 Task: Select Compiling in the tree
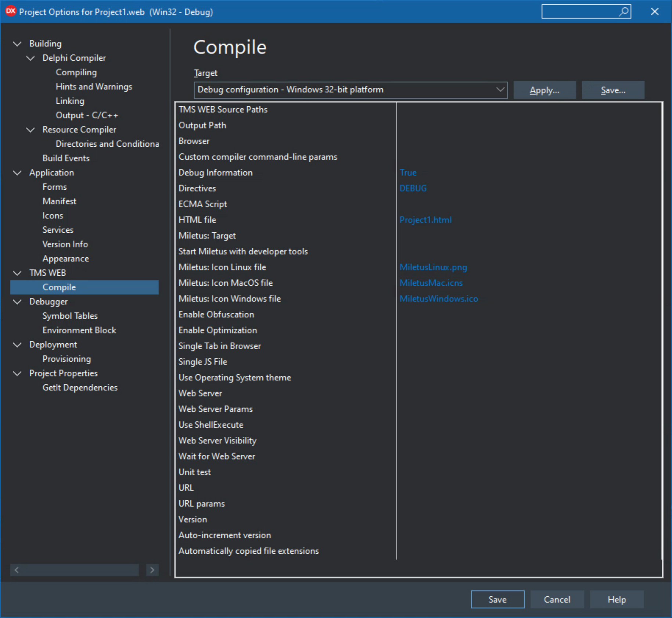(76, 72)
